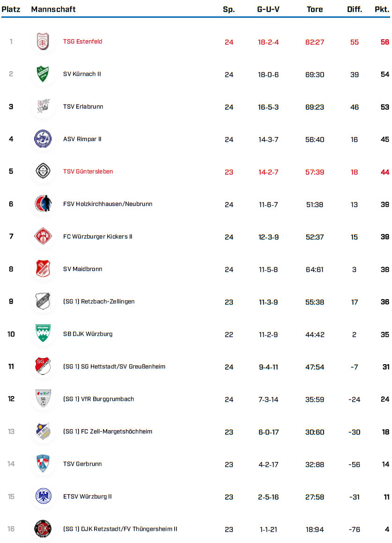Viewport: 392px width, 543px height.
Task: Click the Pkt. column header
Action: [382, 9]
